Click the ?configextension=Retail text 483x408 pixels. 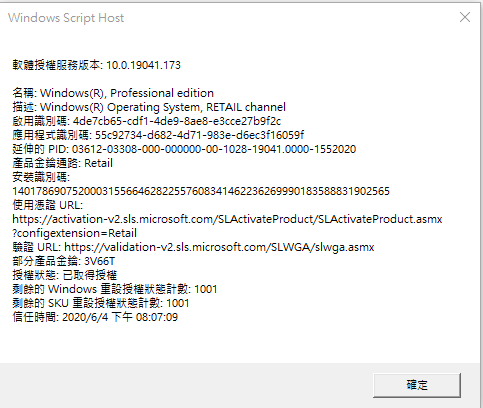[x=75, y=233]
